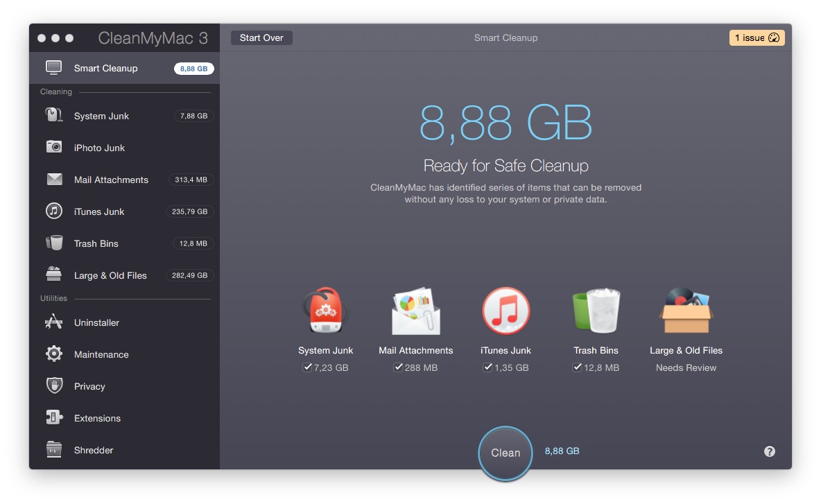The width and height of the screenshot is (821, 504).
Task: Open the Shredder utility
Action: coord(125,450)
